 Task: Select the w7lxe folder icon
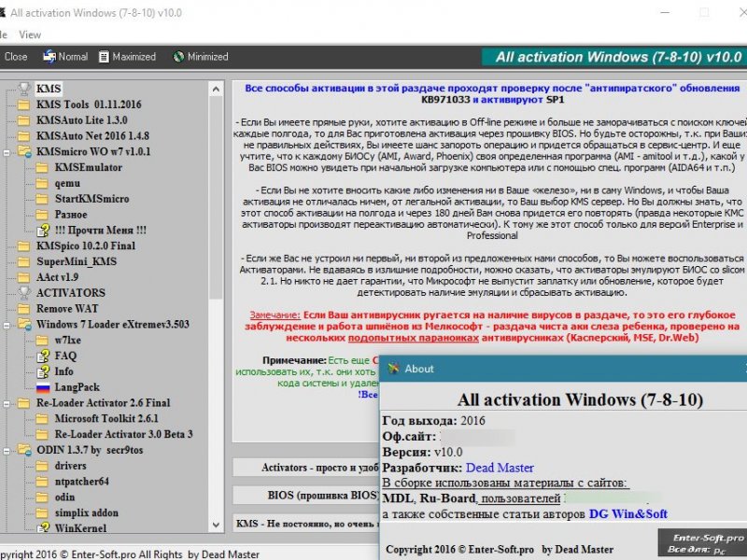click(x=42, y=341)
